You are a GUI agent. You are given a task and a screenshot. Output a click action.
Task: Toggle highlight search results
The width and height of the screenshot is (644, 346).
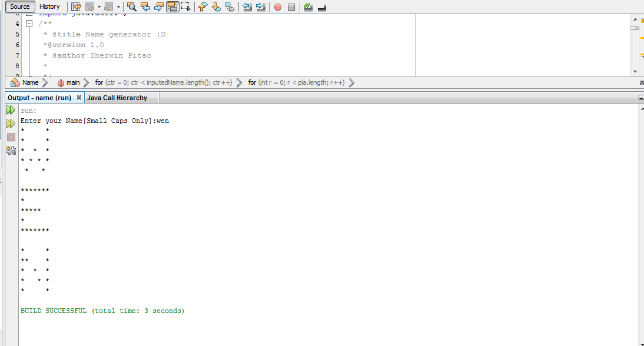pos(171,7)
